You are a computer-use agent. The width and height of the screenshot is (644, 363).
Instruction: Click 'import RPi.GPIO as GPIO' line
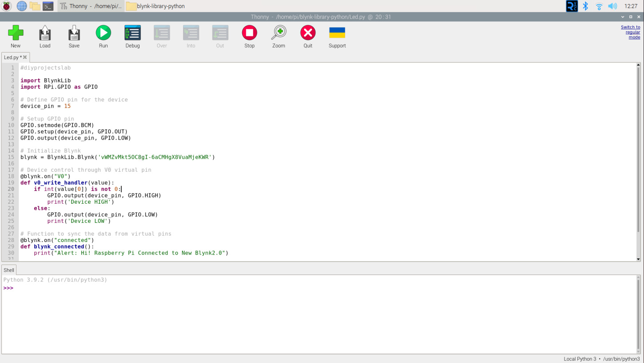click(59, 87)
